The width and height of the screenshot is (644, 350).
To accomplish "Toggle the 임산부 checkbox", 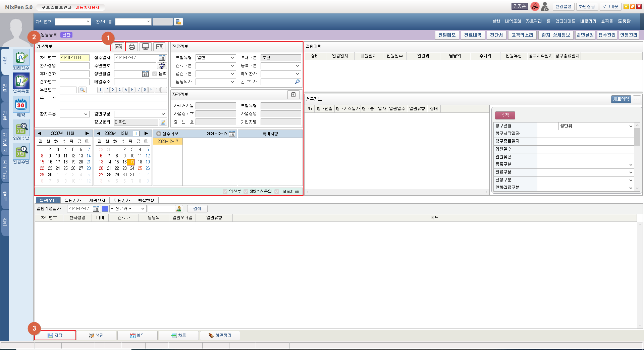I will pos(225,192).
